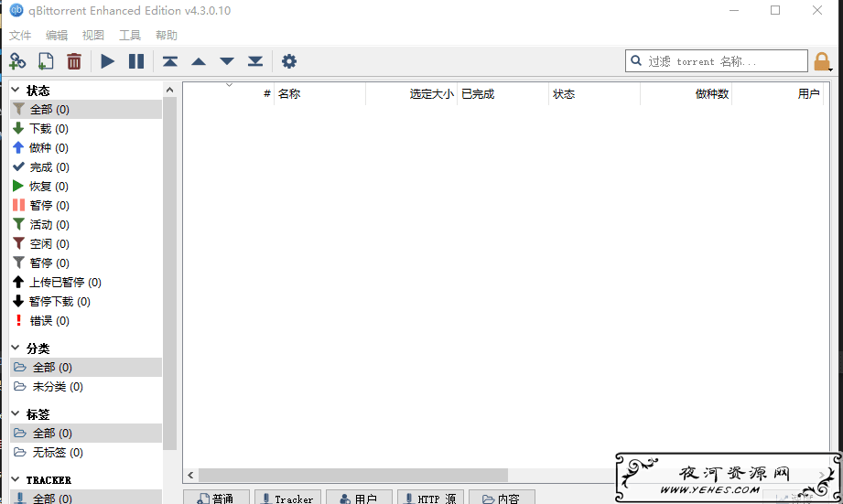Switch to the 普通 tab

[217, 499]
